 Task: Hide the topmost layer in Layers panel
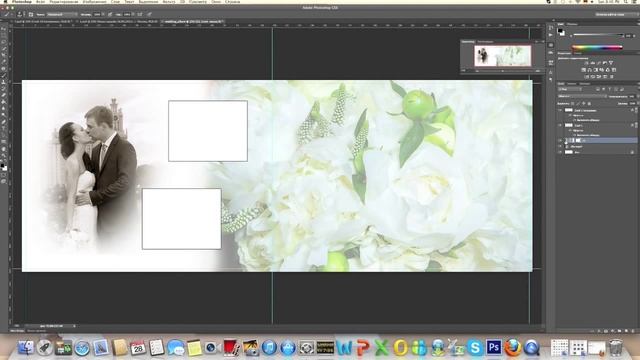point(560,110)
